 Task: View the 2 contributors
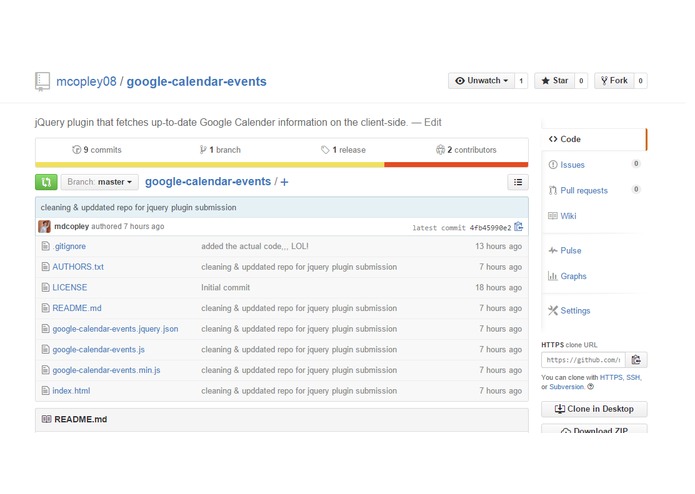(x=466, y=150)
